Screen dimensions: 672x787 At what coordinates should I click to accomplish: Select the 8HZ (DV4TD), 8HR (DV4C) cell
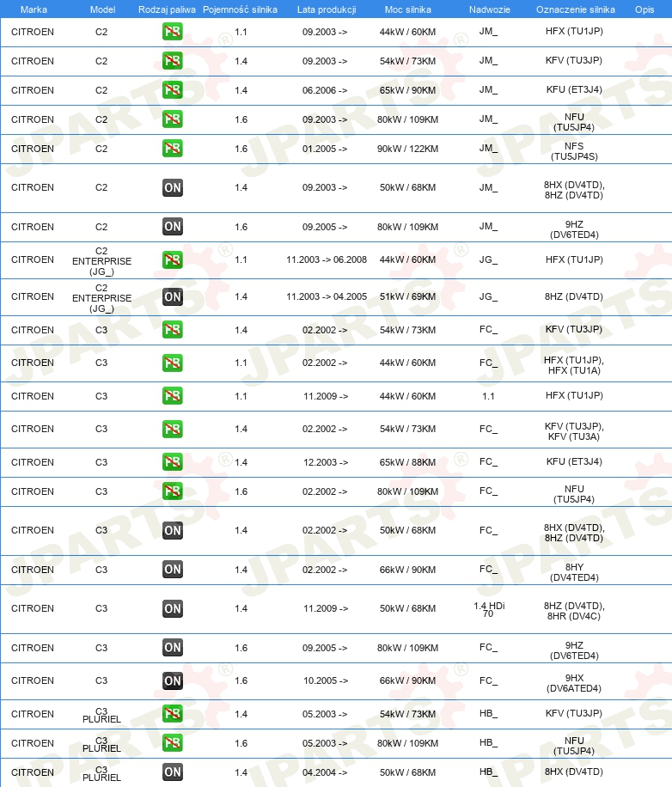(574, 611)
